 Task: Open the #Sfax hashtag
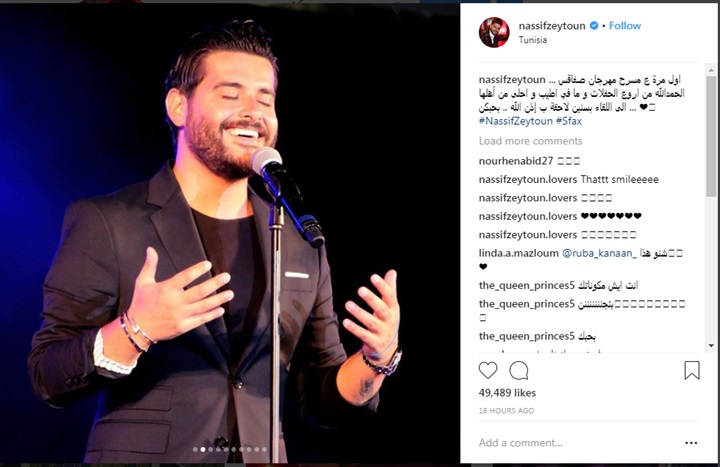569,121
